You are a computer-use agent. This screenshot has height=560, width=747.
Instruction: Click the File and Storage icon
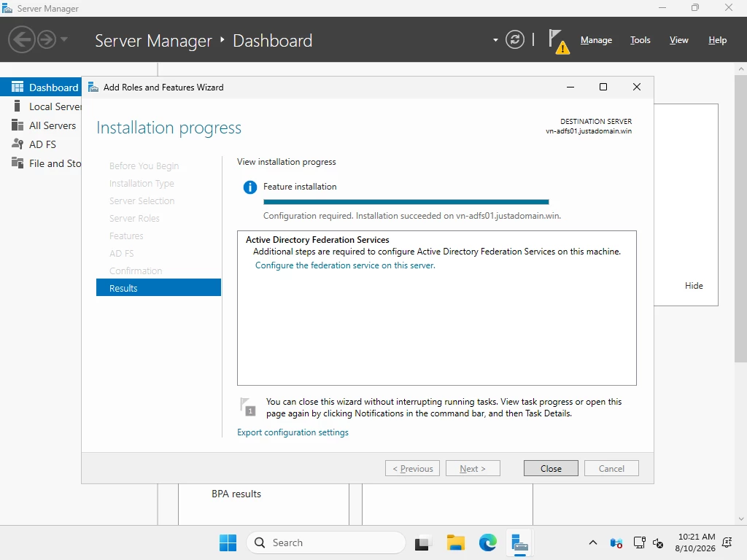(18, 163)
